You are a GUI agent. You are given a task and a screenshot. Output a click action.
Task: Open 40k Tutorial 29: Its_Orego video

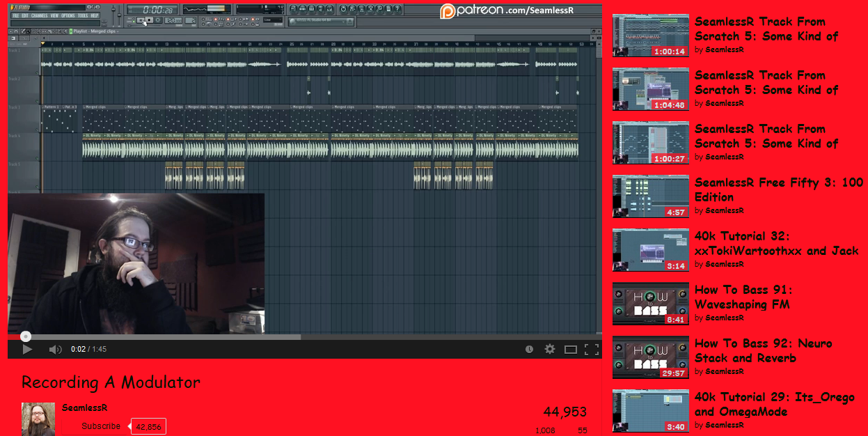point(775,404)
